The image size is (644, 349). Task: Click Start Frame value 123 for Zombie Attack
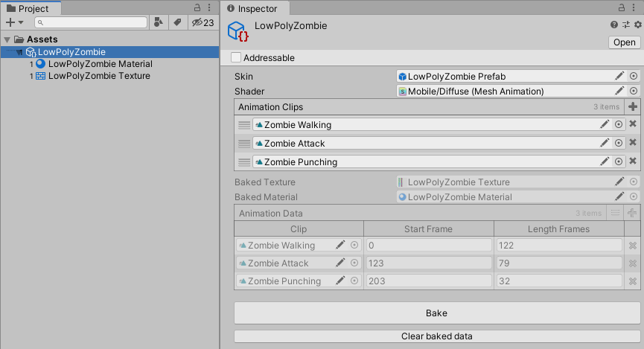(x=429, y=263)
